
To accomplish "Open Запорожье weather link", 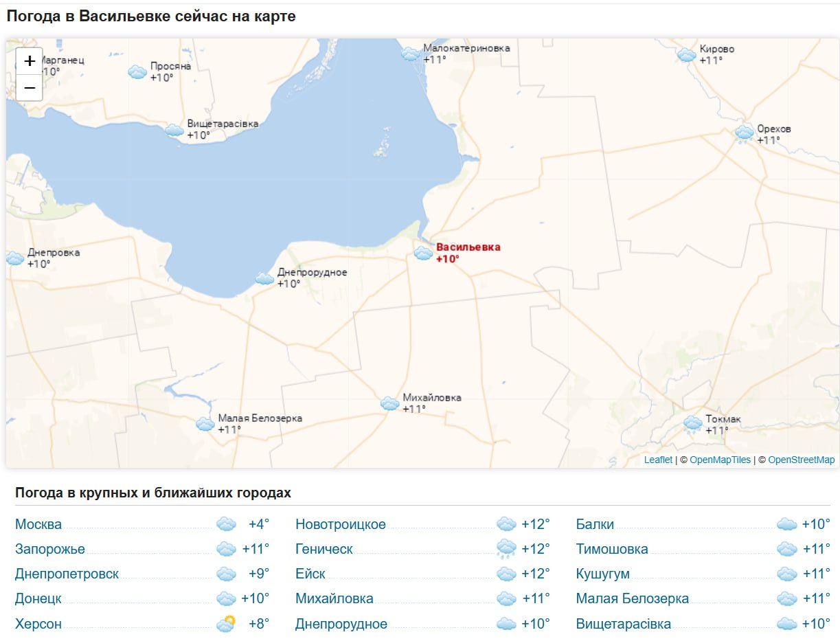I will coord(50,549).
